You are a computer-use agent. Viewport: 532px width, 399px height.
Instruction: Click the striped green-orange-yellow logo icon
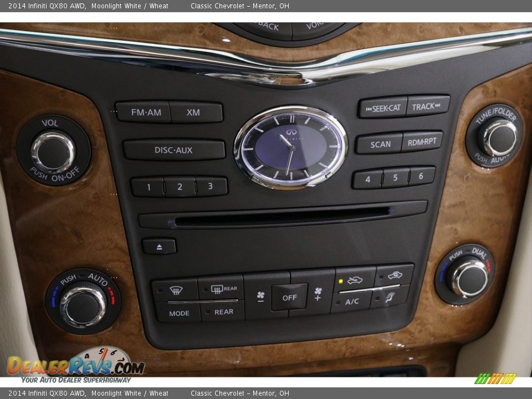click(x=495, y=378)
